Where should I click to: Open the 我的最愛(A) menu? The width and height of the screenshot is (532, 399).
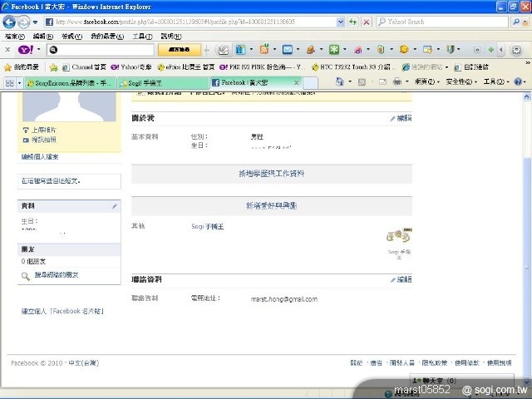tap(107, 37)
